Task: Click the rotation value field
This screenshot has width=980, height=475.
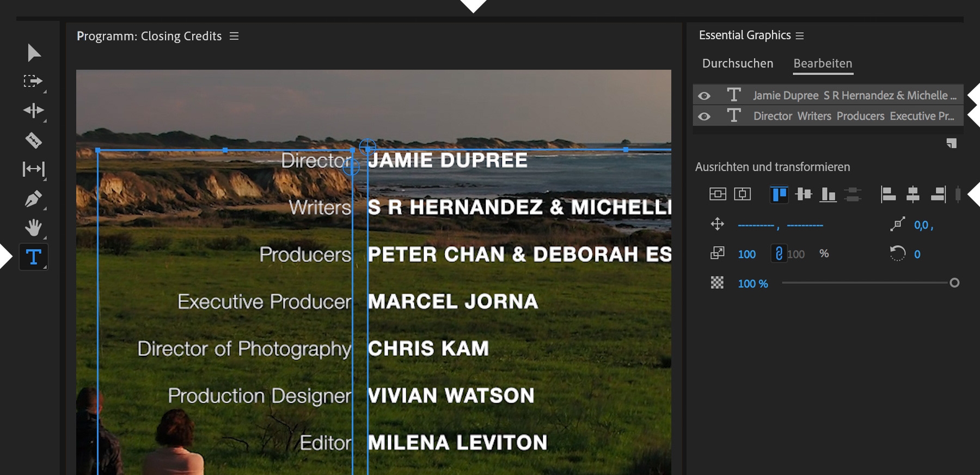Action: (917, 254)
